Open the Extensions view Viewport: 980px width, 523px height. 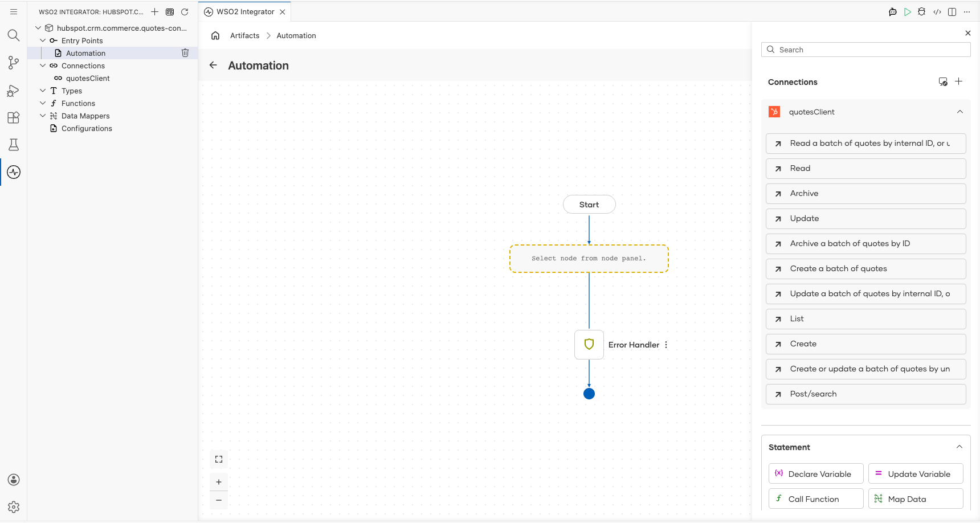[x=14, y=117]
